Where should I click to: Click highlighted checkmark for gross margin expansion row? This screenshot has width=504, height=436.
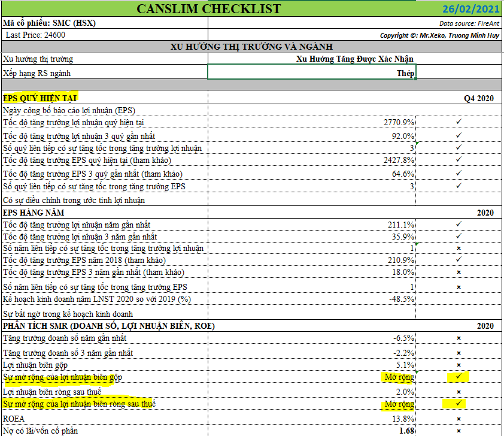459,377
